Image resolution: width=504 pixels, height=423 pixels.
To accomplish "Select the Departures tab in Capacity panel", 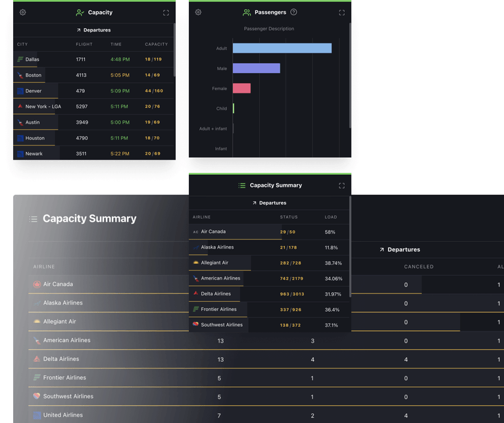I will coord(93,30).
